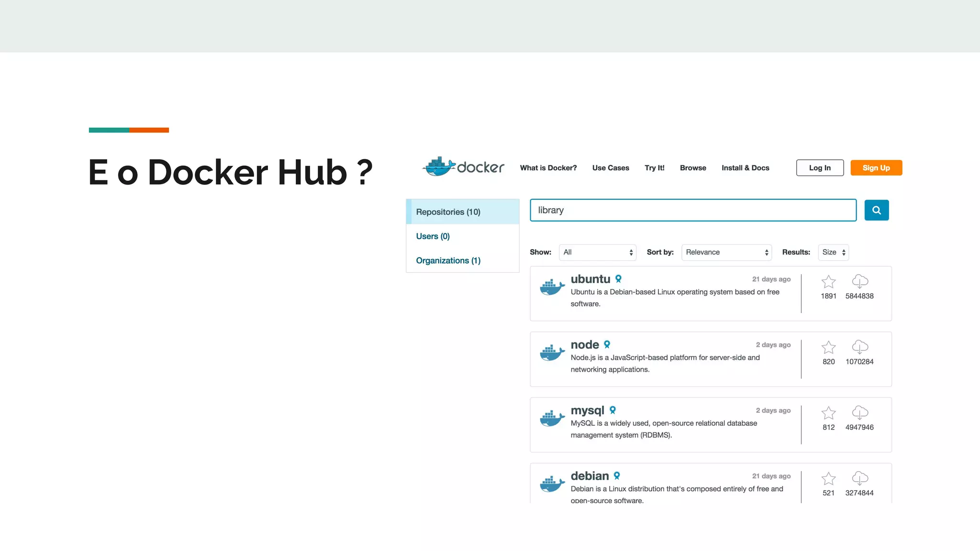Click the 1070284 download count
The height and width of the screenshot is (551, 980).
pyautogui.click(x=859, y=362)
